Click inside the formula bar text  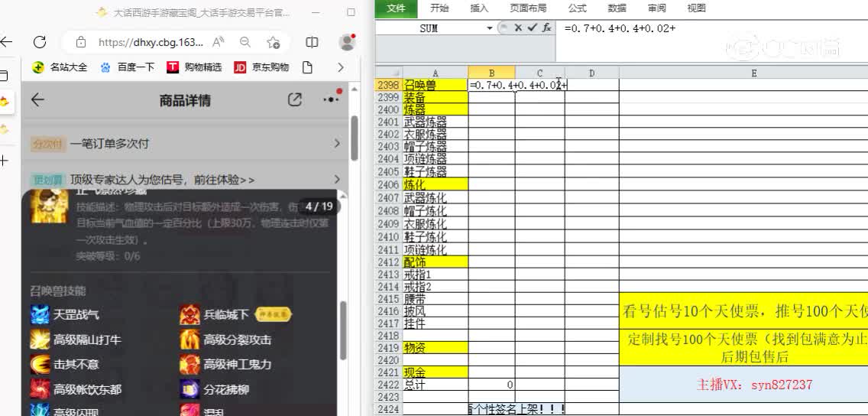(x=620, y=28)
